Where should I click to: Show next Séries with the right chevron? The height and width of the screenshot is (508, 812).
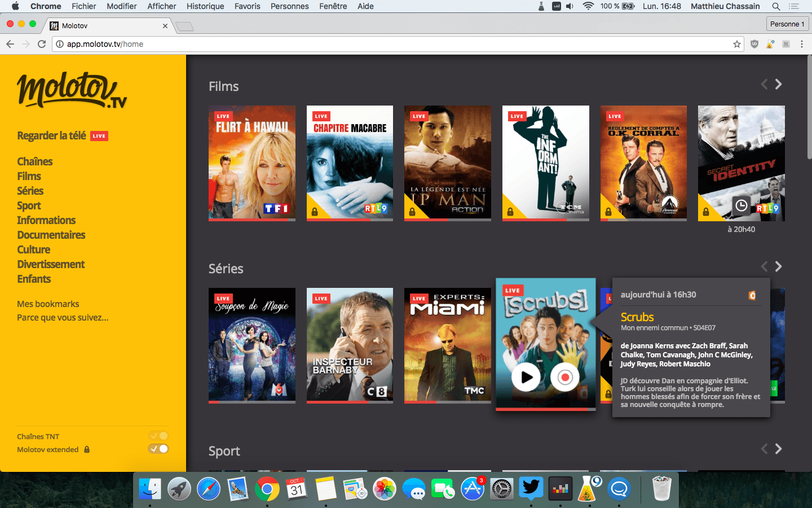[779, 266]
